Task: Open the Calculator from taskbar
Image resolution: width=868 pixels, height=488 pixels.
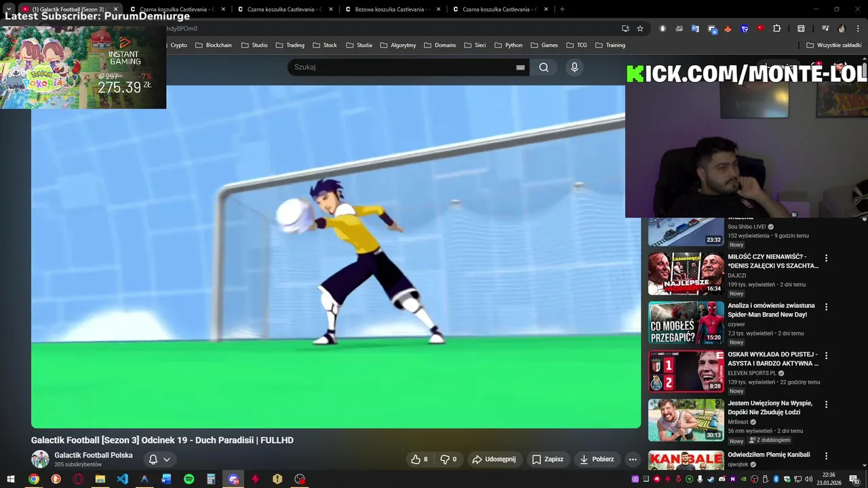Action: click(x=211, y=479)
